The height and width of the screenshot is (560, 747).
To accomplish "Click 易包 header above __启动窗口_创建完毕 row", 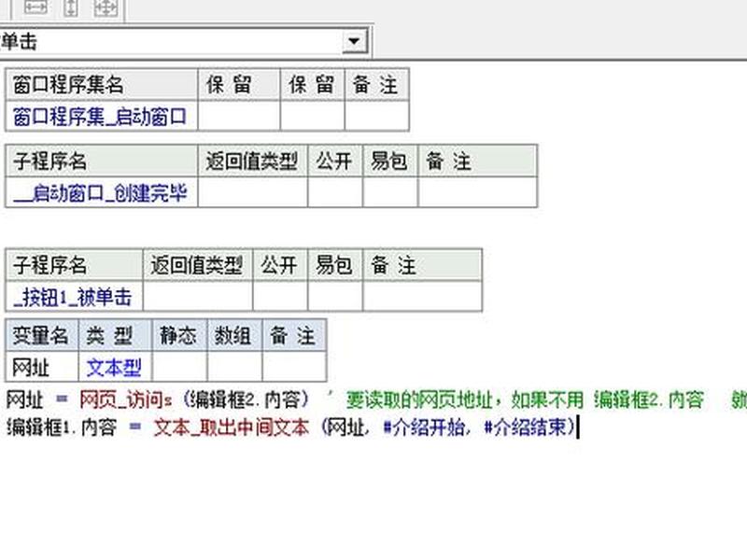I will (x=389, y=161).
